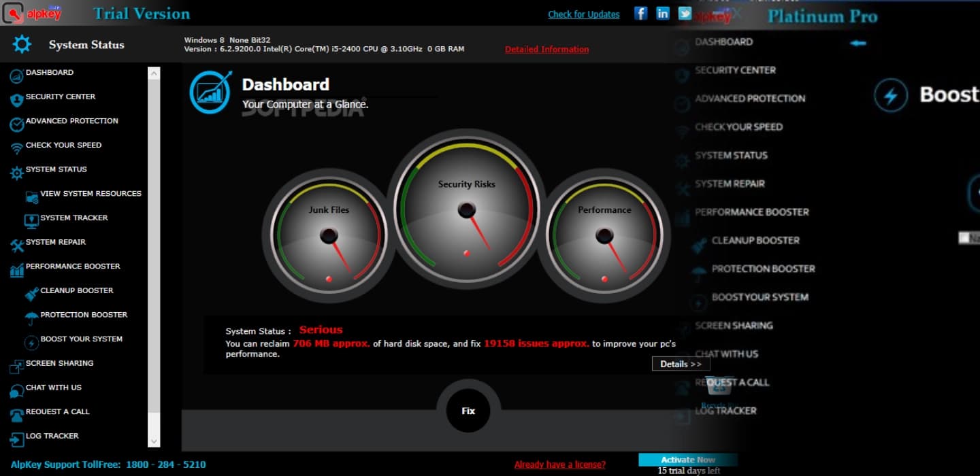Viewport: 980px width, 476px height.
Task: Select ADVANCED PROTECTION in Platinum Pro window
Action: pos(750,99)
